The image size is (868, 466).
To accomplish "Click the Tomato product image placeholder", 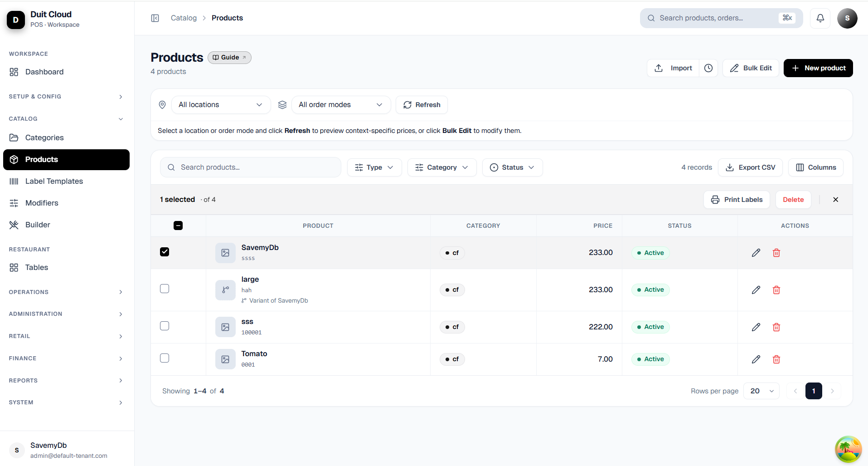I will click(x=225, y=359).
